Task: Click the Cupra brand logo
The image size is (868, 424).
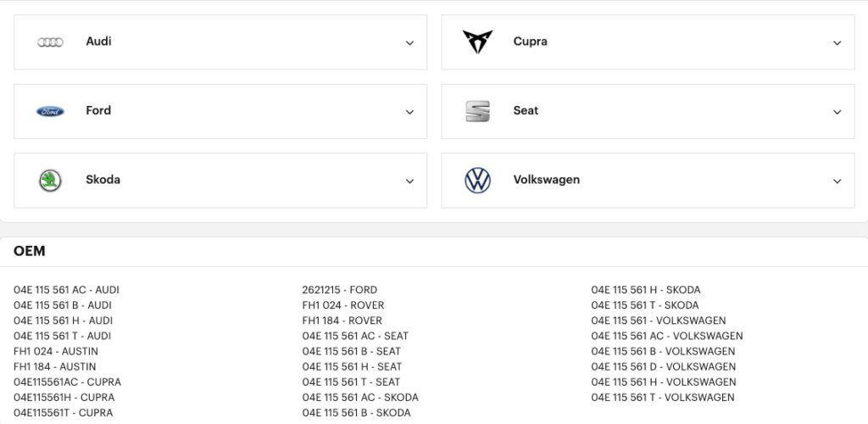Action: (477, 42)
